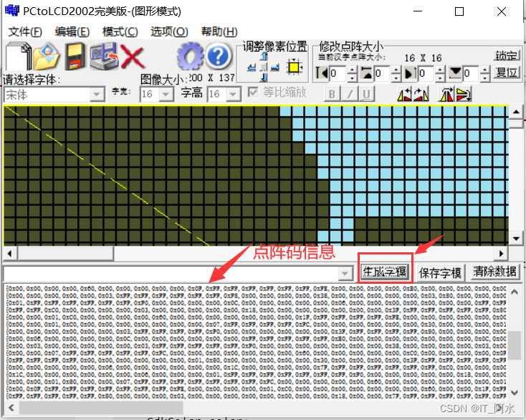Expand the 字宽 16 dropdown
Viewport: 526px width, 420px height.
click(x=166, y=95)
